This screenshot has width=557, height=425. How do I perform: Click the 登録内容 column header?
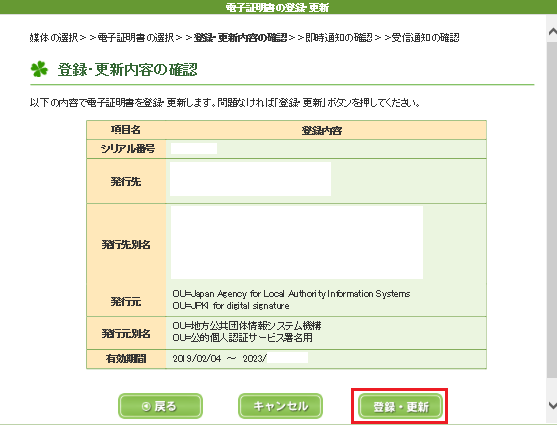pyautogui.click(x=322, y=130)
